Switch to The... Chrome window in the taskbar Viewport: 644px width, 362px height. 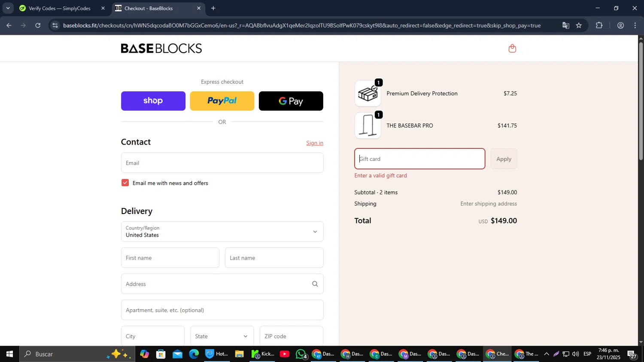[x=527, y=354]
